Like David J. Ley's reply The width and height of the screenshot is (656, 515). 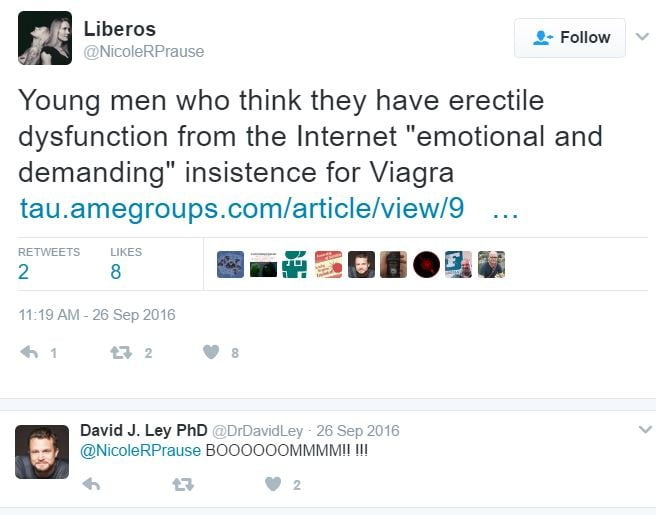pyautogui.click(x=273, y=484)
